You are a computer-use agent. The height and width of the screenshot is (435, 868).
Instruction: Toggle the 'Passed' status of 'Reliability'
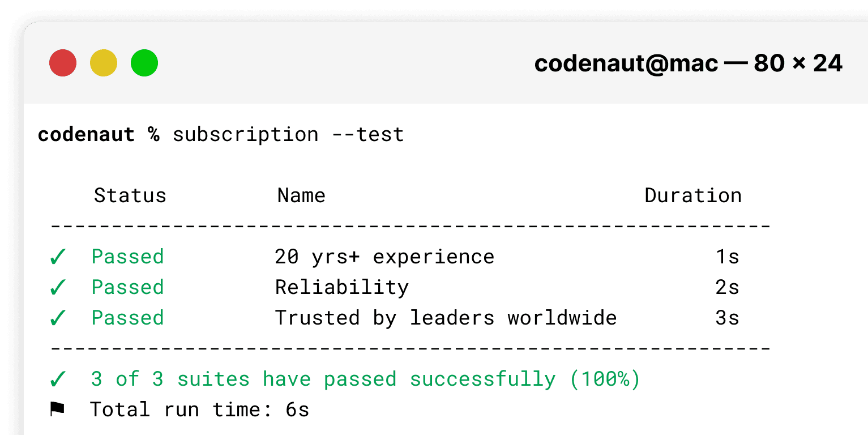[x=127, y=287]
